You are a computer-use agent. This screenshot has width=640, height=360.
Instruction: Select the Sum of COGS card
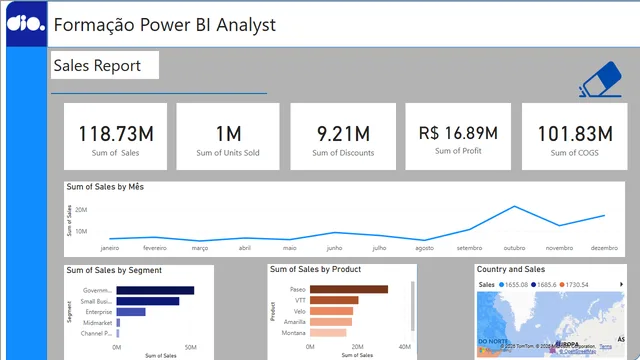(x=574, y=136)
